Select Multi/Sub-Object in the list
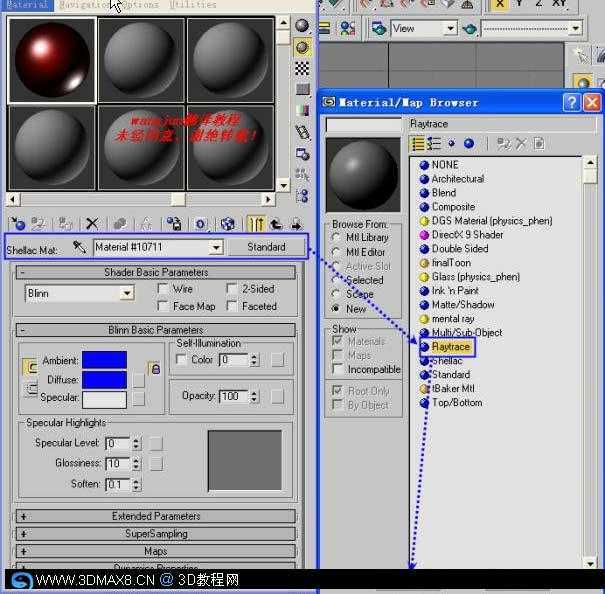The height and width of the screenshot is (594, 605). pos(467,332)
